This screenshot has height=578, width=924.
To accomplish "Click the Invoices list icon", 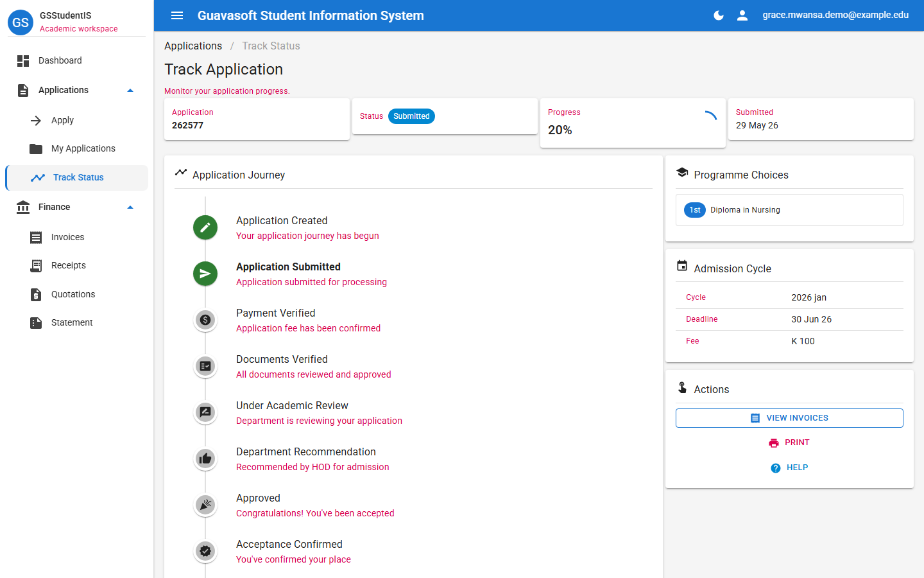I will (x=36, y=238).
